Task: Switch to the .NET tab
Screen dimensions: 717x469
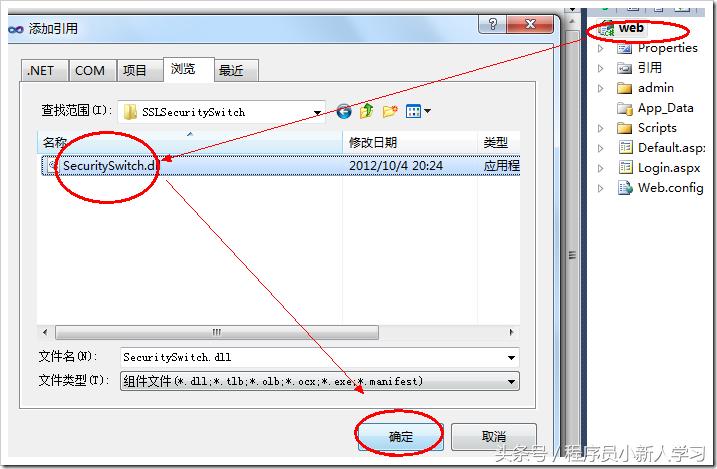Action: point(44,71)
